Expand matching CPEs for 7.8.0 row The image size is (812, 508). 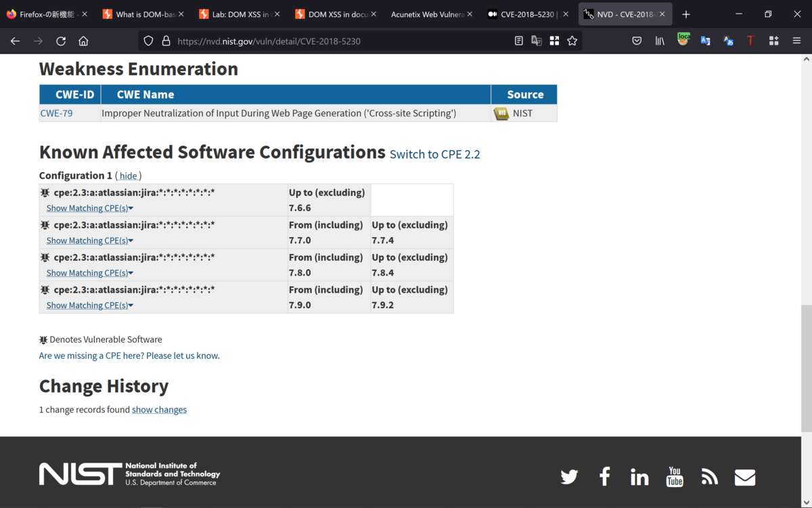click(x=89, y=273)
